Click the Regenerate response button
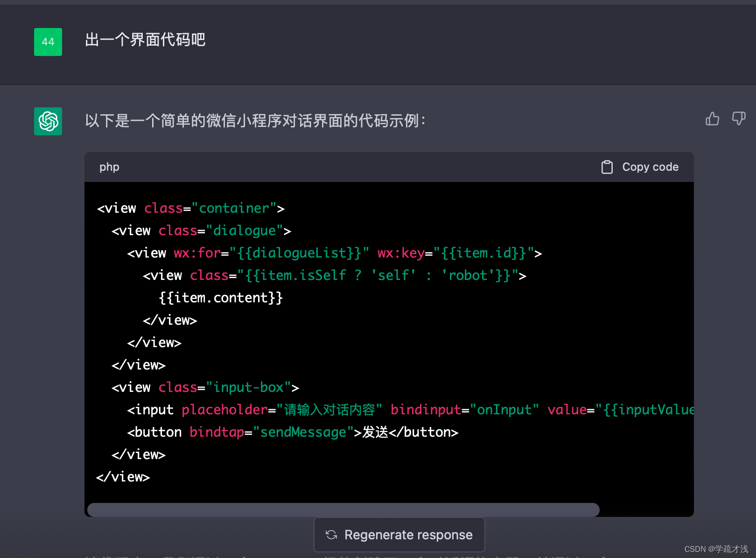 pyautogui.click(x=399, y=535)
